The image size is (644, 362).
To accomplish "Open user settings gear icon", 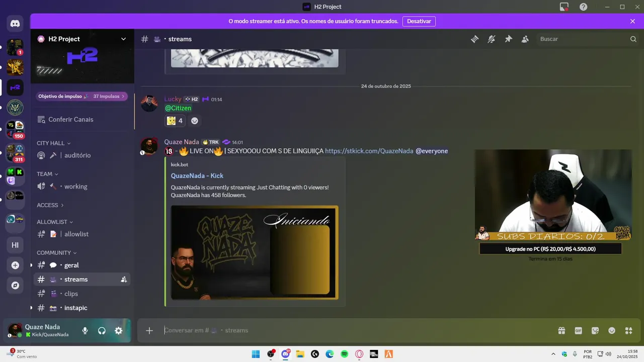I will [118, 331].
